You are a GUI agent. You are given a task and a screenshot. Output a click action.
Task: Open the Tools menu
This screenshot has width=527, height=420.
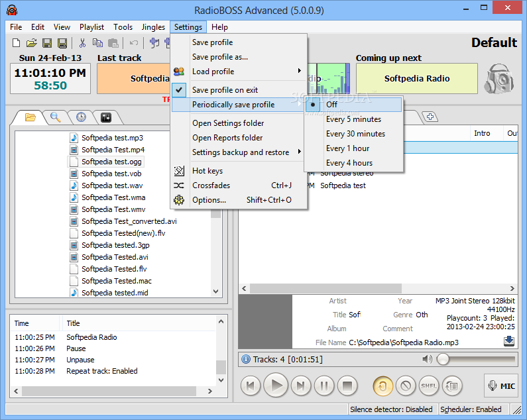pyautogui.click(x=123, y=27)
